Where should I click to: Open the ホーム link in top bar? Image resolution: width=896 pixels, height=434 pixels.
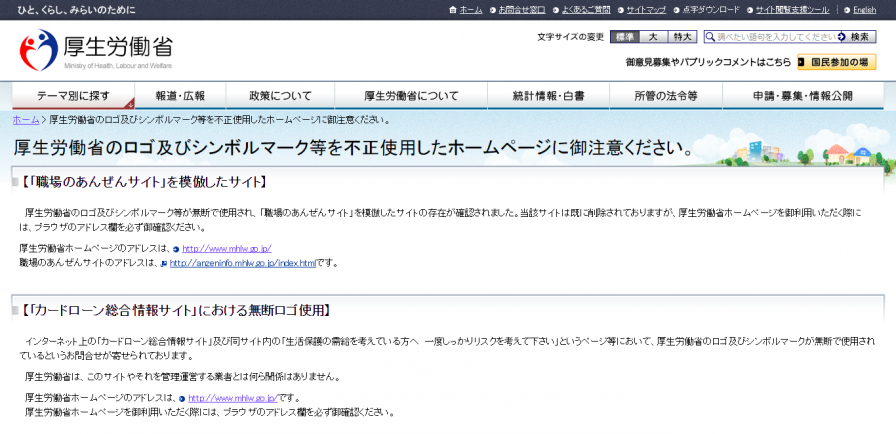coord(471,10)
